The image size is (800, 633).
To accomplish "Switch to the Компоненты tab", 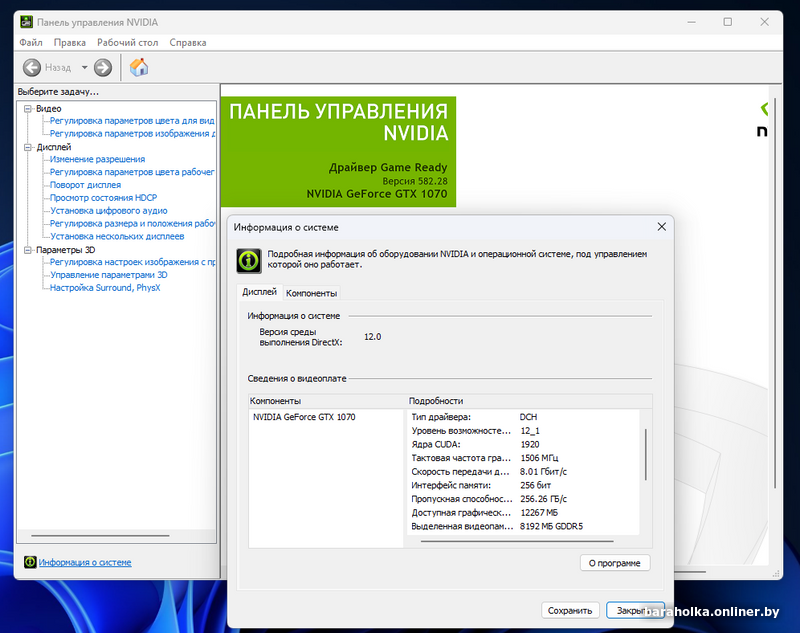I will 311,293.
